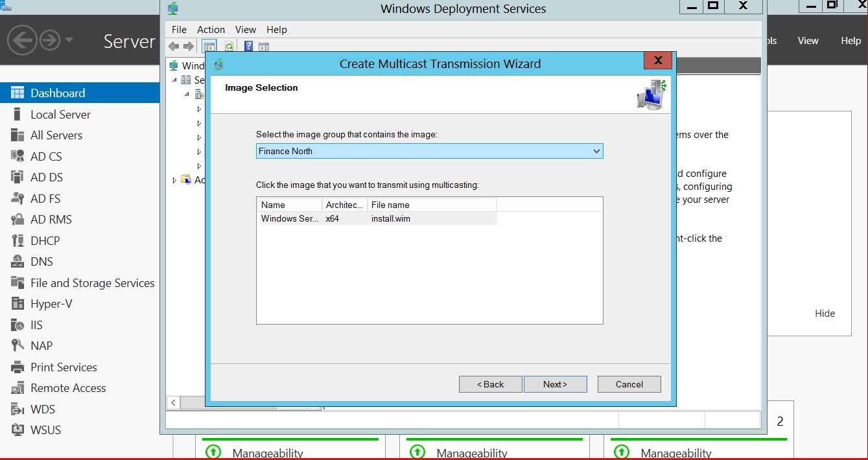Go back with Server Manager back arrow
Screen dimensions: 868x460
coord(21,41)
